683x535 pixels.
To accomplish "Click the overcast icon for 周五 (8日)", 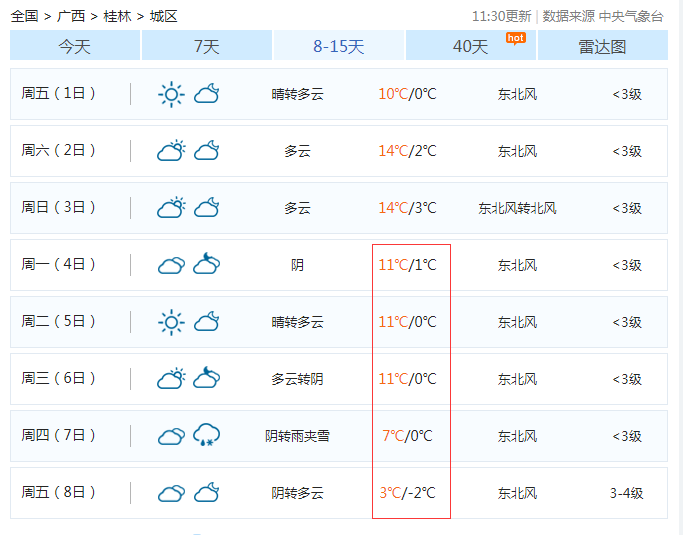I will 172,493.
